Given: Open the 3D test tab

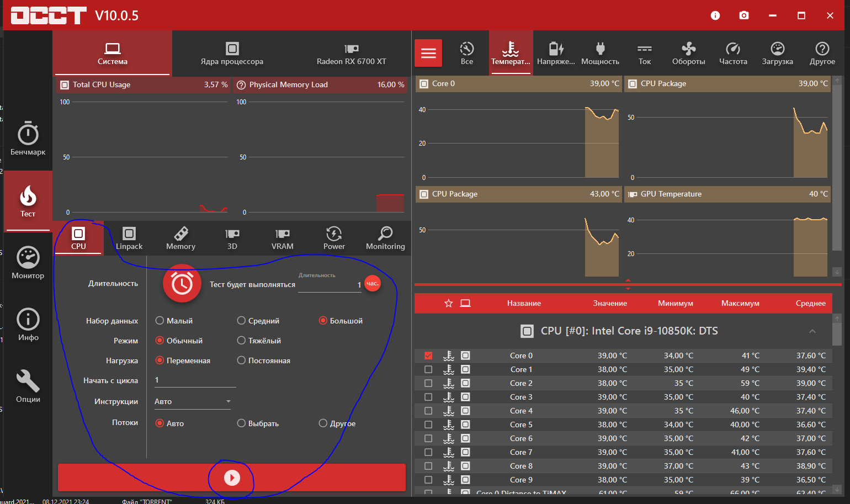Looking at the screenshot, I should tap(232, 238).
